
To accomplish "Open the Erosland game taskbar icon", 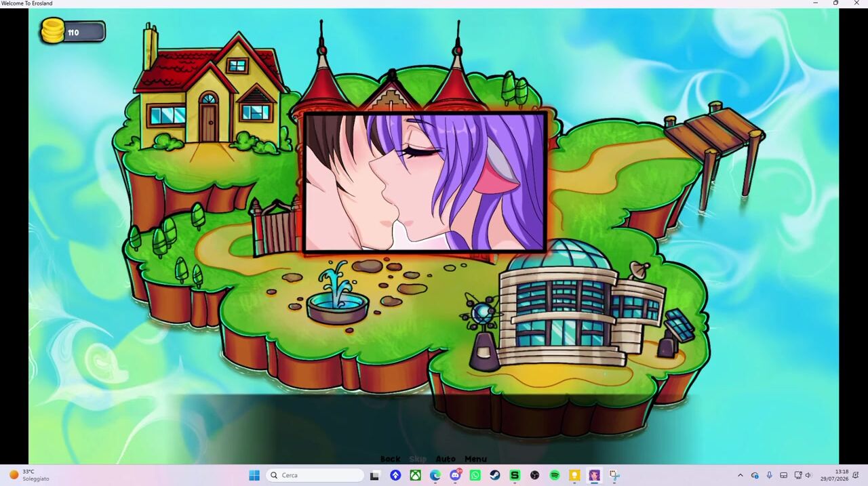I will 595,475.
